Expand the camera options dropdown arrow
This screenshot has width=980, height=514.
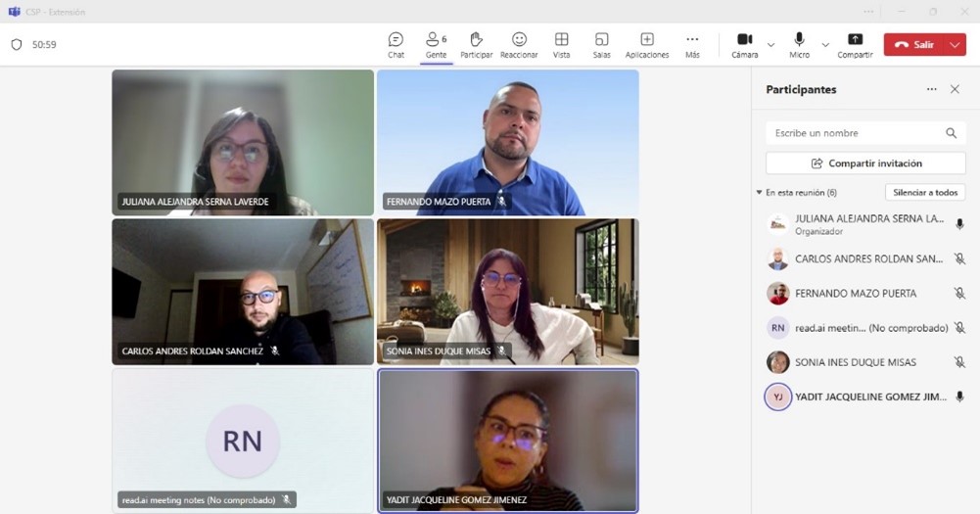(x=770, y=45)
